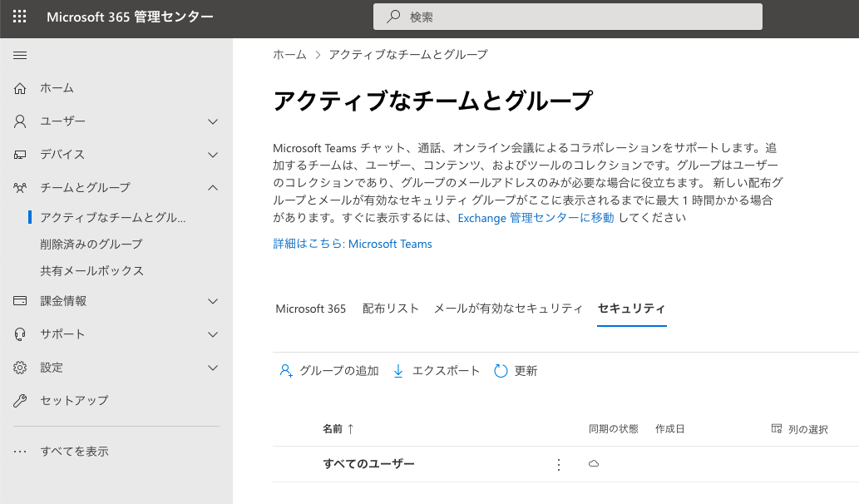The width and height of the screenshot is (859, 504).
Task: Click the column chooser icon
Action: [777, 429]
